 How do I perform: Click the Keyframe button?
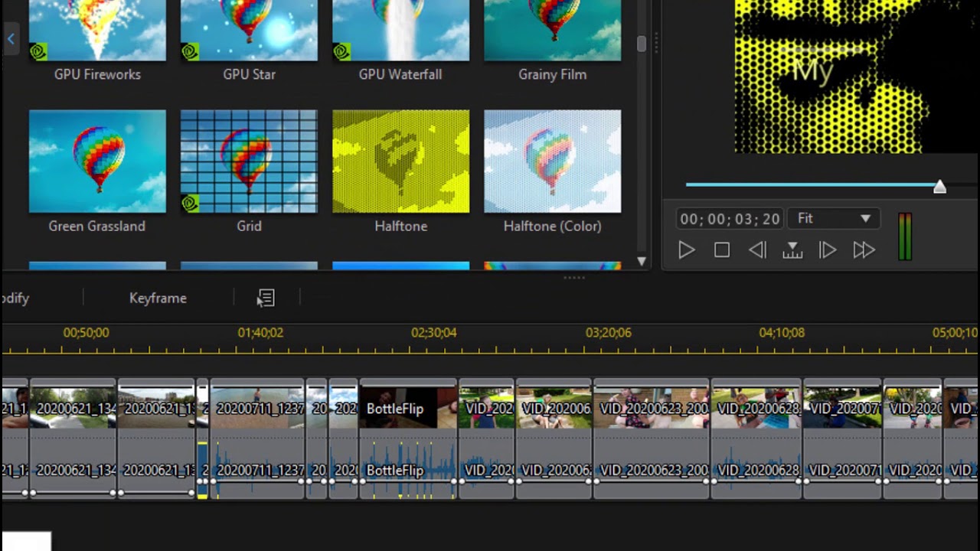click(x=158, y=298)
